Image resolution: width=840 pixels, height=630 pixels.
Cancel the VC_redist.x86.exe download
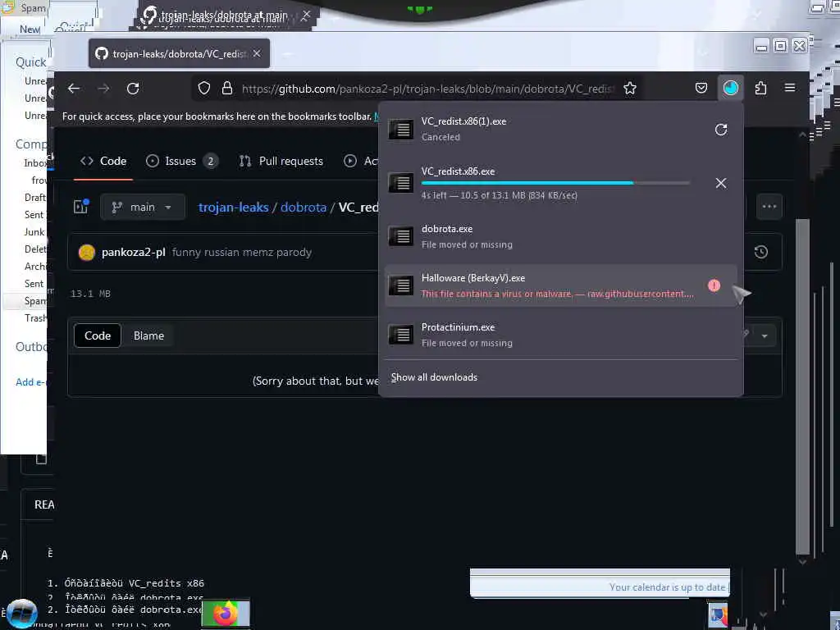point(721,183)
